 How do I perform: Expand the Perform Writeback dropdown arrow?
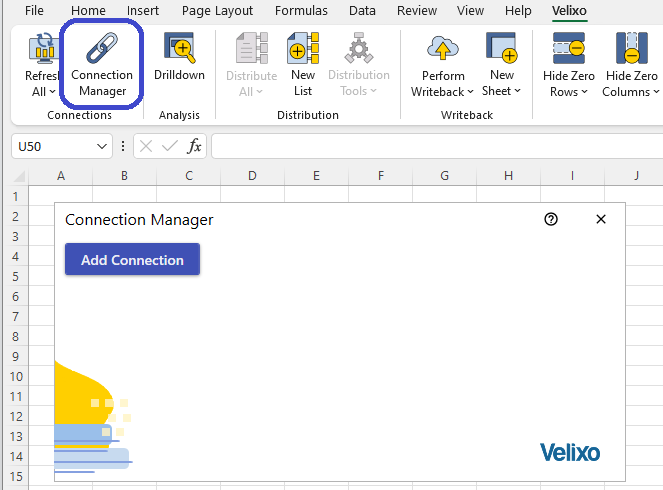[x=470, y=92]
